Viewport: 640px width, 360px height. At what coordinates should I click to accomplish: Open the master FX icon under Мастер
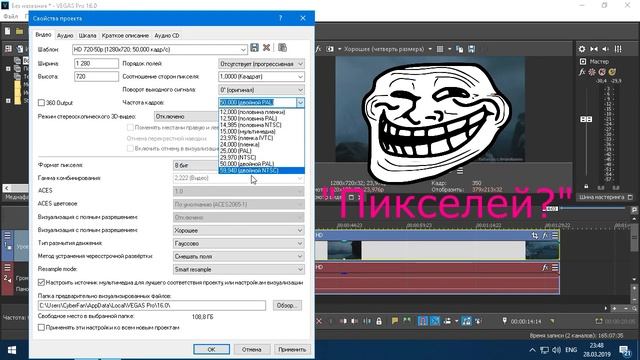(x=582, y=72)
